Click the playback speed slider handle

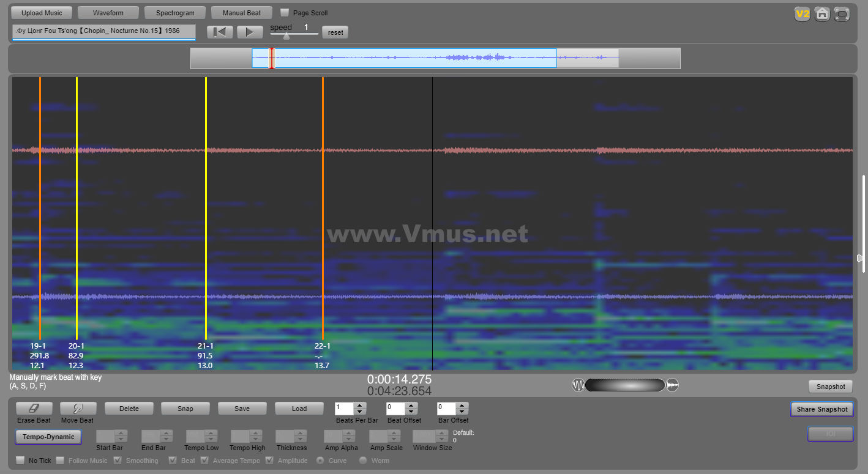(286, 36)
